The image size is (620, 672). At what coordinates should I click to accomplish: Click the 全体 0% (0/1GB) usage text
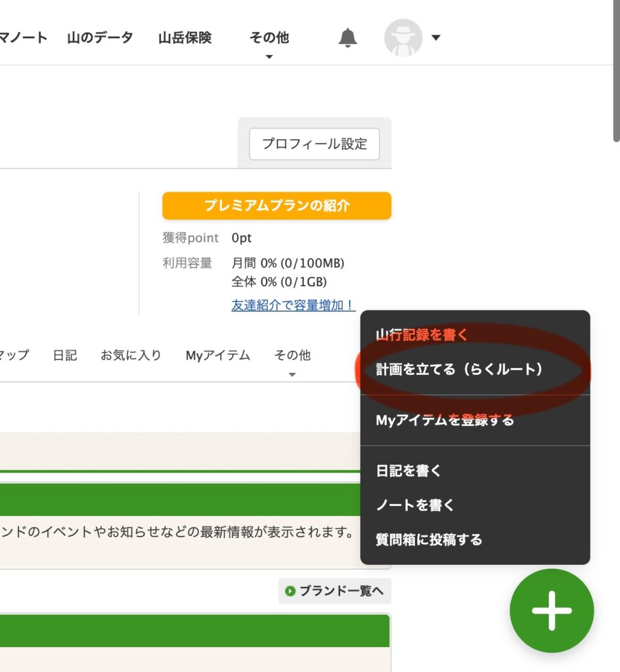point(279,282)
